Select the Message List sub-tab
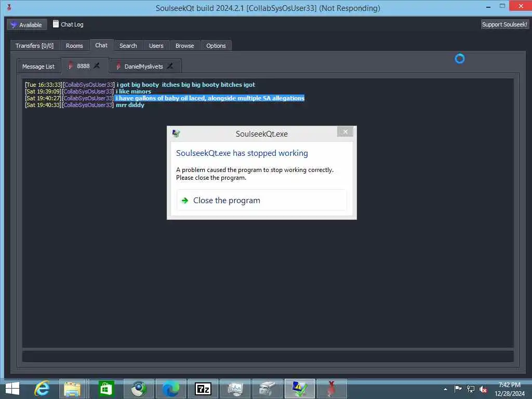Image resolution: width=532 pixels, height=399 pixels. click(38, 66)
